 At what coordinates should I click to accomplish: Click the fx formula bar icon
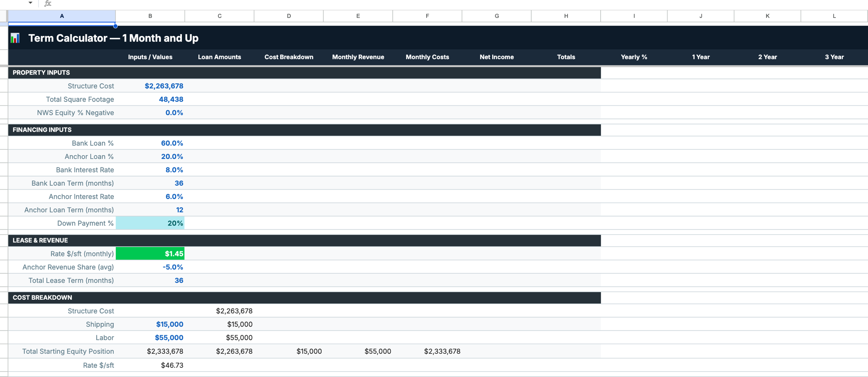coord(48,3)
